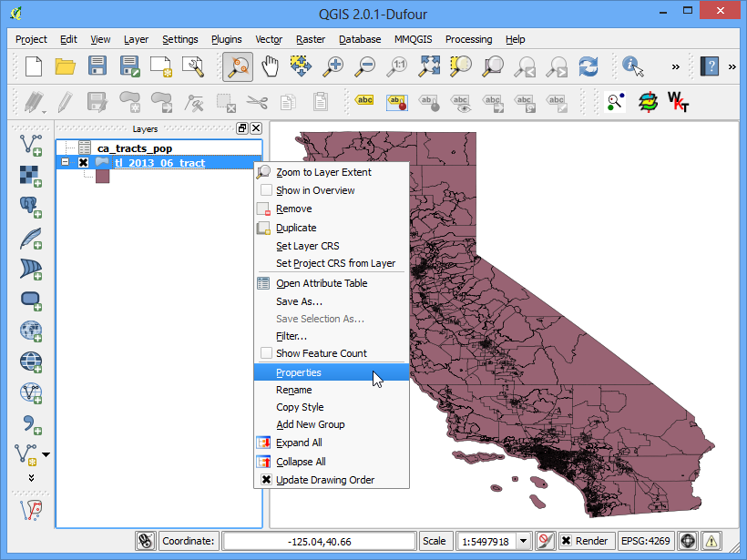
Task: Click the Zoom to Native Resolution 1:1 icon
Action: [396, 66]
